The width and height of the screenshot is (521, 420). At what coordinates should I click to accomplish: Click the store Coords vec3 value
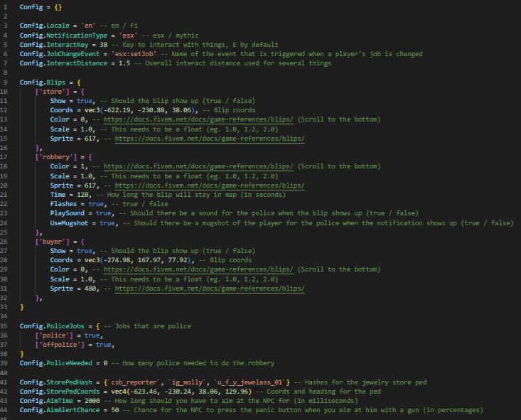pos(141,110)
